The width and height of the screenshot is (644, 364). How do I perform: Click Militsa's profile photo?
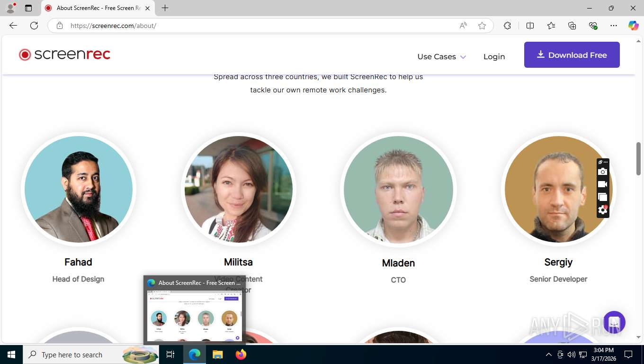[239, 189]
